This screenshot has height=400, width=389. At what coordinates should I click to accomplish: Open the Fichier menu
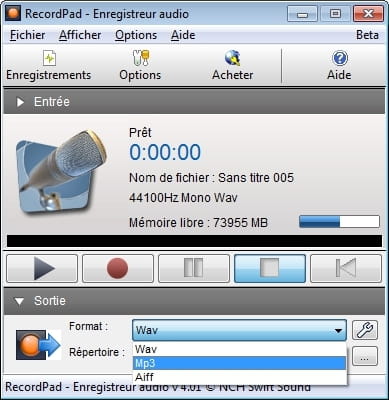click(x=28, y=35)
